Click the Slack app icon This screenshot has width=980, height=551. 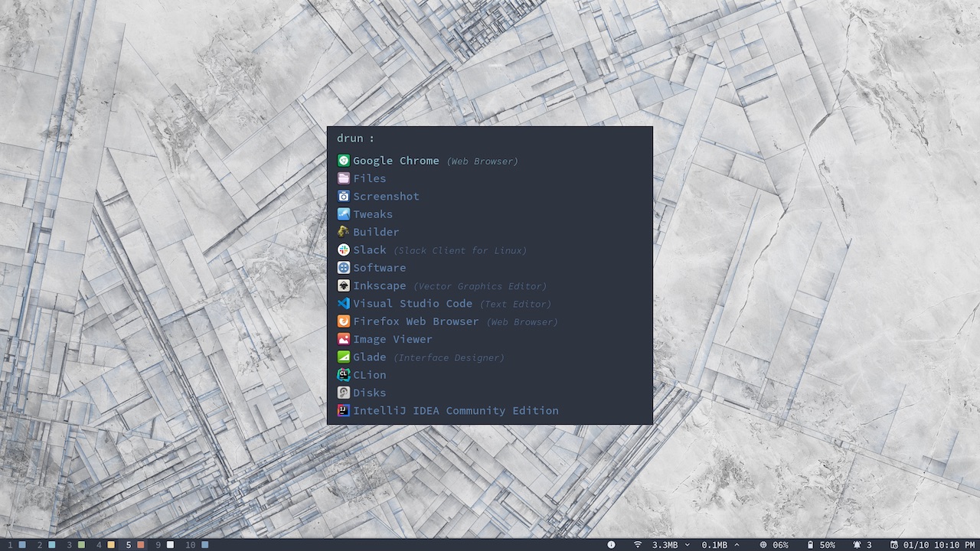(x=343, y=249)
